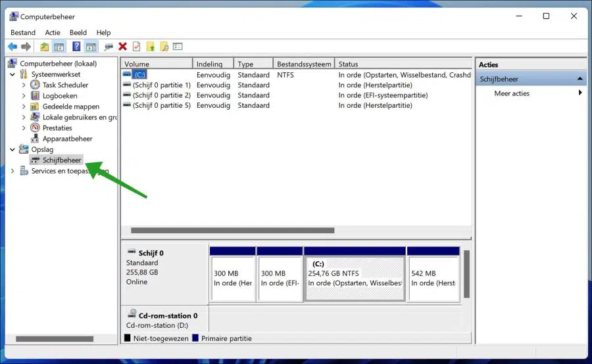The width and height of the screenshot is (592, 364).
Task: Sort by the Bestandssysteem column header
Action: [x=304, y=64]
